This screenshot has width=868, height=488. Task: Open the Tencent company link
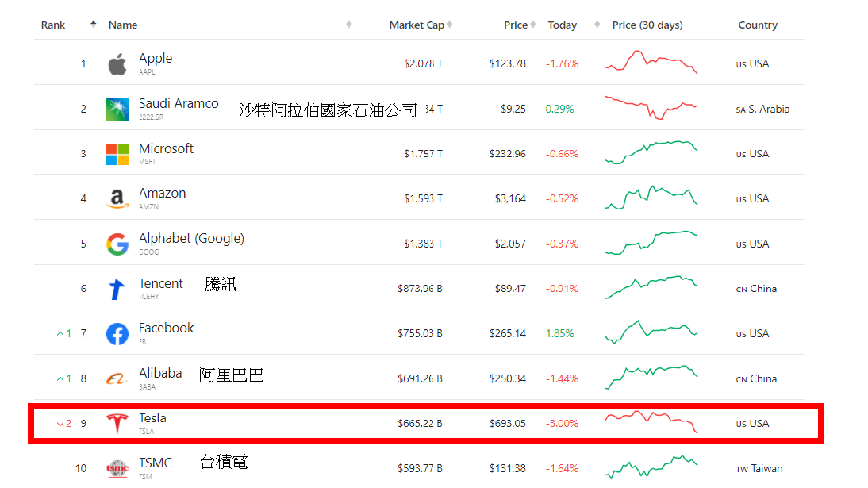[160, 283]
